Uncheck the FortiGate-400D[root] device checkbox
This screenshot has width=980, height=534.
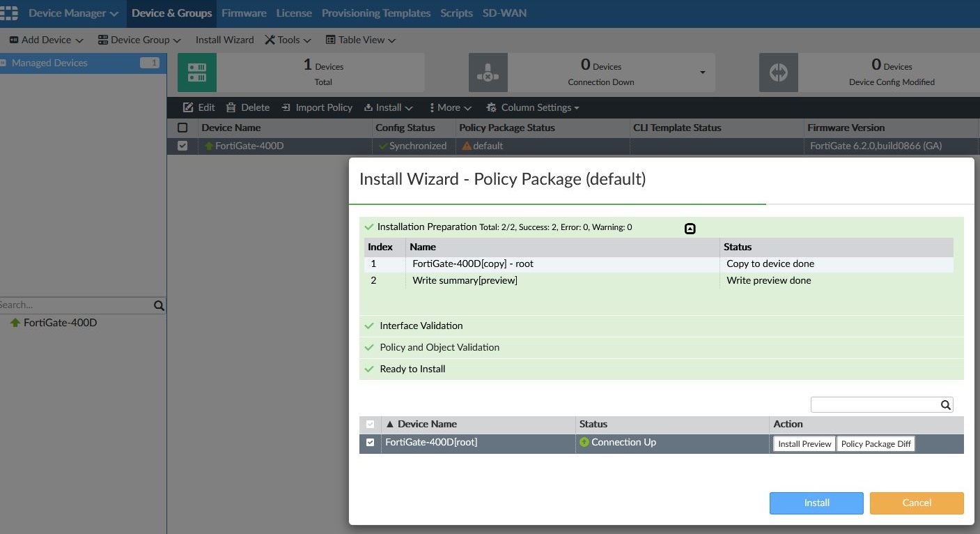point(370,443)
